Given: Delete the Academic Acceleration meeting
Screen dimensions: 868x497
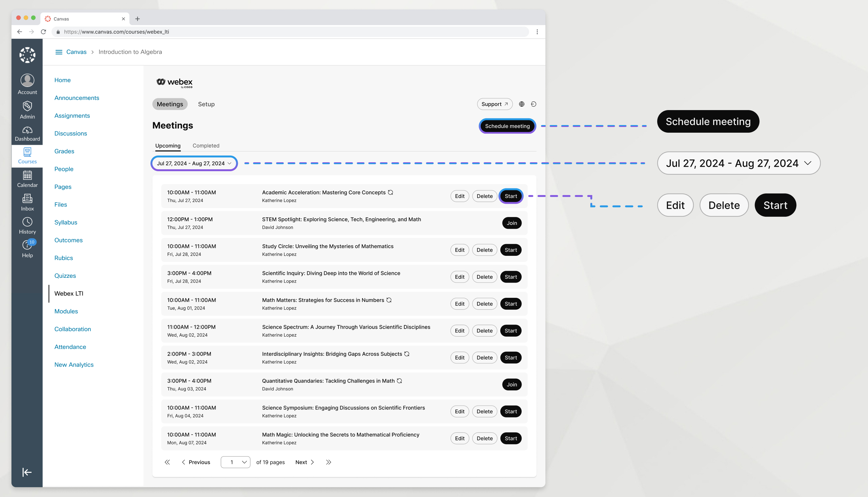Looking at the screenshot, I should point(483,195).
